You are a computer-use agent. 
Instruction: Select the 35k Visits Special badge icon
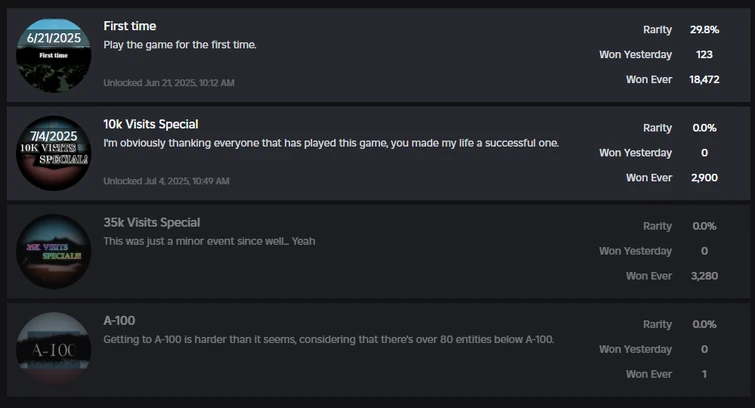53,251
